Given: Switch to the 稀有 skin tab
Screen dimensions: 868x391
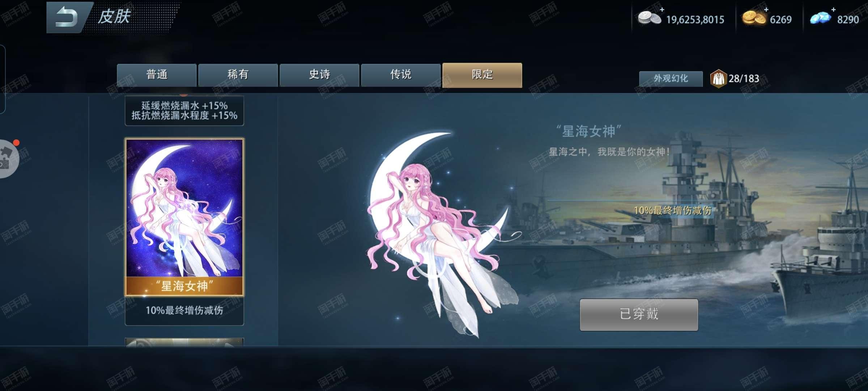Looking at the screenshot, I should (x=238, y=75).
